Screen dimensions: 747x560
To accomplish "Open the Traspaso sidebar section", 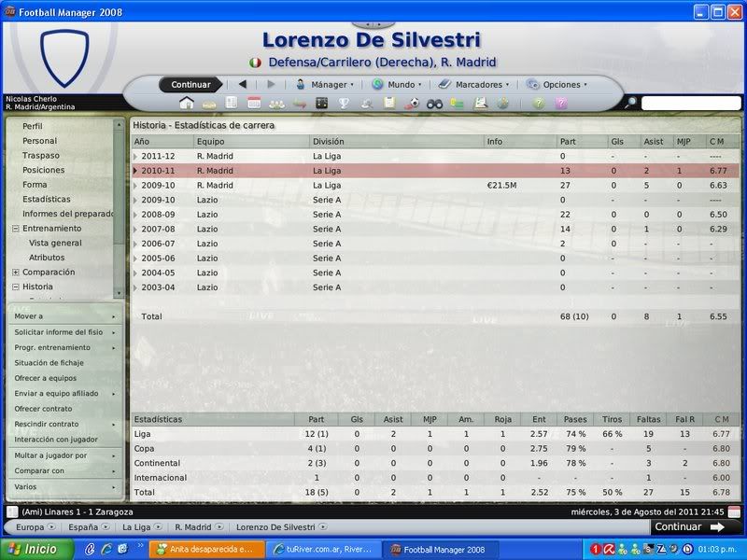I will 41,155.
